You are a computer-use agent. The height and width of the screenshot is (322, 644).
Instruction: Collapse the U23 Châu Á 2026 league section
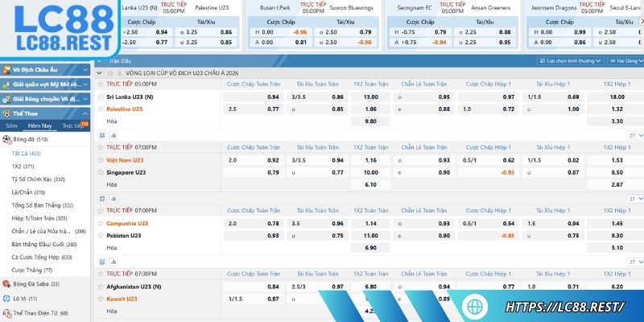[x=100, y=72]
